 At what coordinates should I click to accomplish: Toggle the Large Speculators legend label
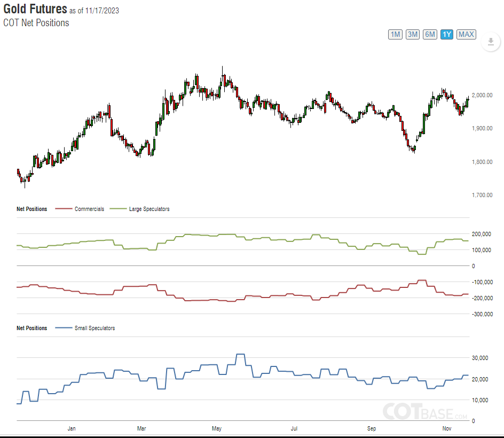(149, 209)
